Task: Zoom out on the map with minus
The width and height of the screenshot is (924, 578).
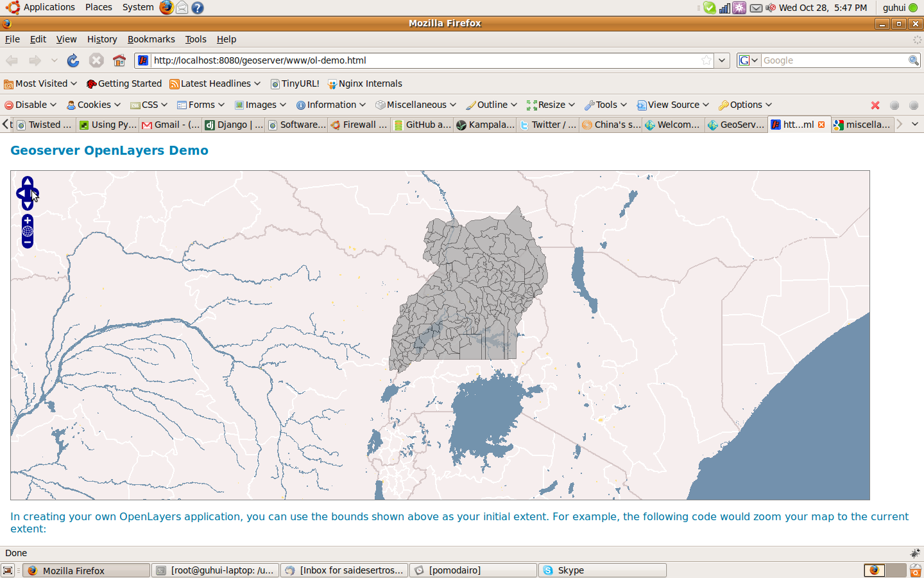Action: pyautogui.click(x=28, y=243)
